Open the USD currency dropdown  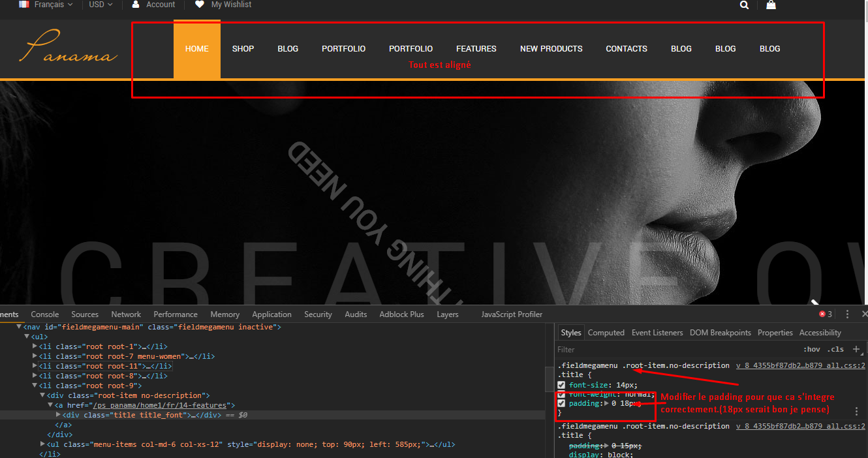[x=101, y=5]
